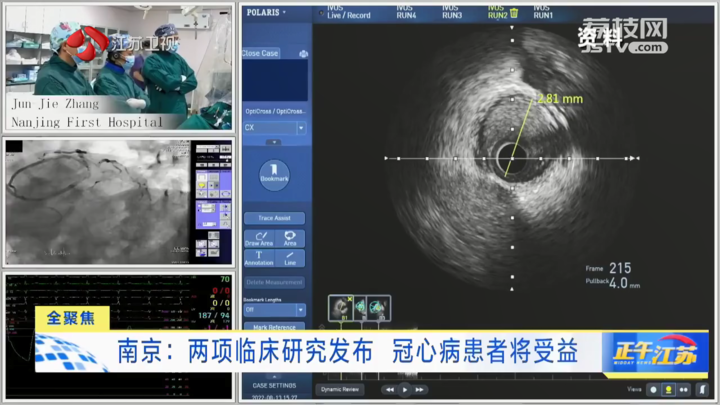The height and width of the screenshot is (405, 720).
Task: Select the Area measurement tool
Action: tap(290, 239)
